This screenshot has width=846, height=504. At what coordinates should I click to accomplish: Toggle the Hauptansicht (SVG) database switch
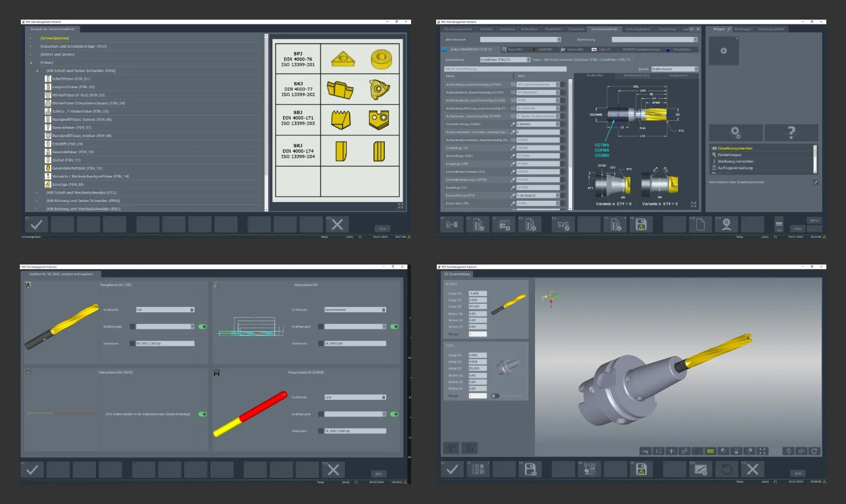pos(203,414)
